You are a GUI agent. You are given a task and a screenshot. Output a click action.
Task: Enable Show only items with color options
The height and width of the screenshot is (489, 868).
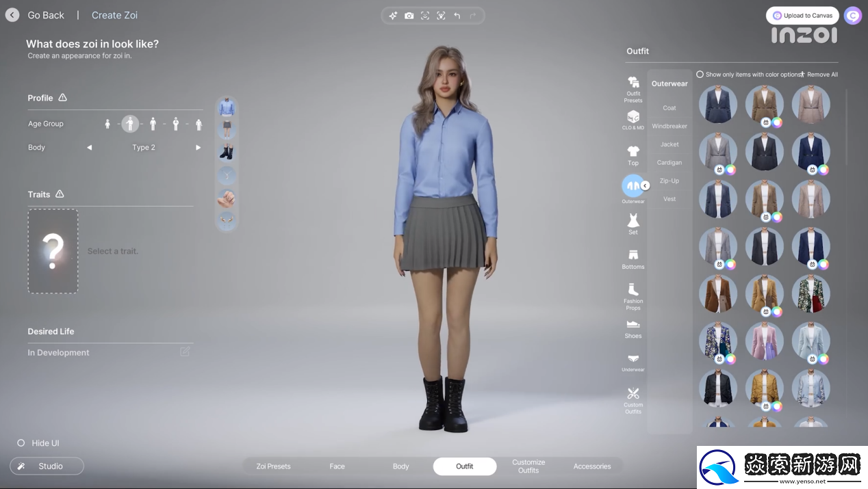pyautogui.click(x=700, y=75)
